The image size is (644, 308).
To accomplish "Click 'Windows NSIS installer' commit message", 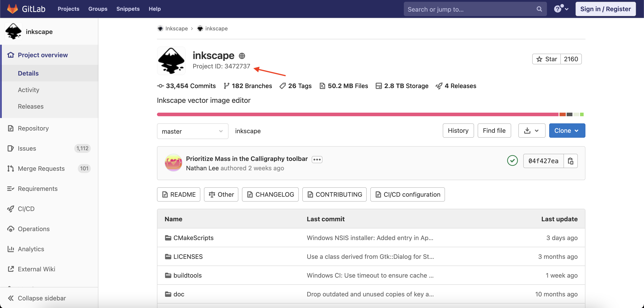I will (370, 238).
